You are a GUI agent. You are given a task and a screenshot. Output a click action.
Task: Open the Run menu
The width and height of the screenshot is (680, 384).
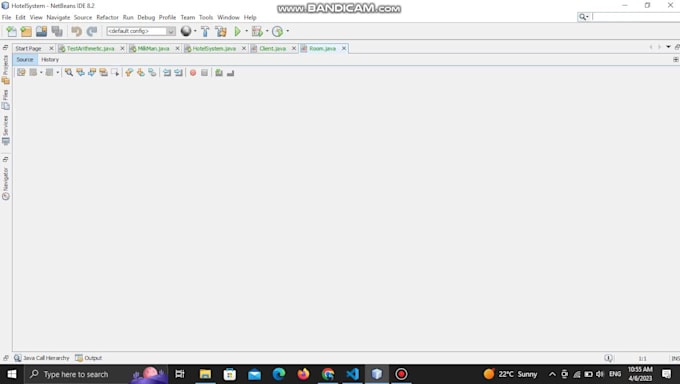[x=128, y=17]
